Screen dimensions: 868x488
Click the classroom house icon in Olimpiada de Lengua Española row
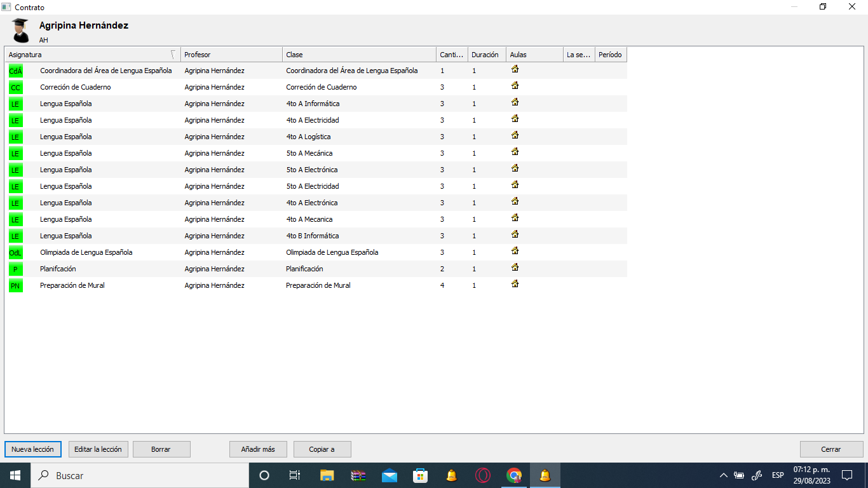tap(515, 250)
